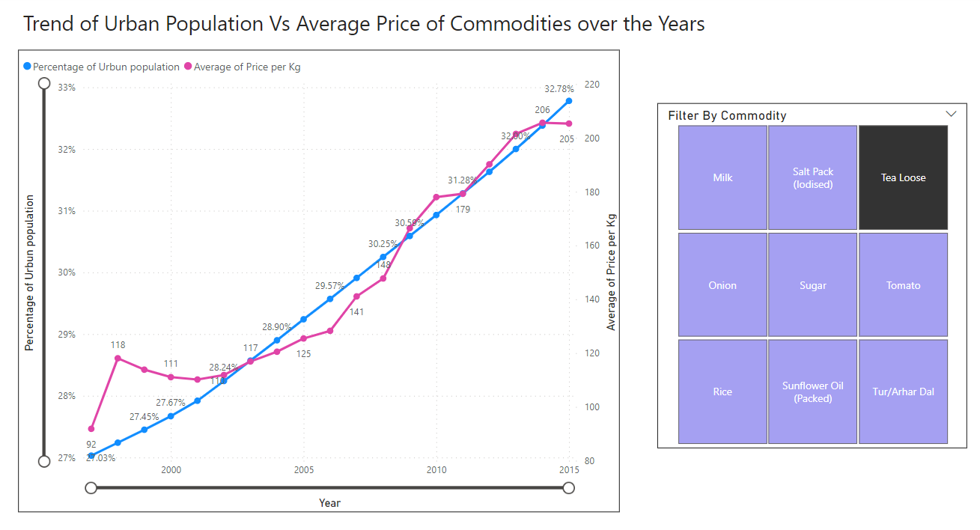Deselect the Tea Loose commodity filter
The width and height of the screenshot is (980, 530).
903,177
